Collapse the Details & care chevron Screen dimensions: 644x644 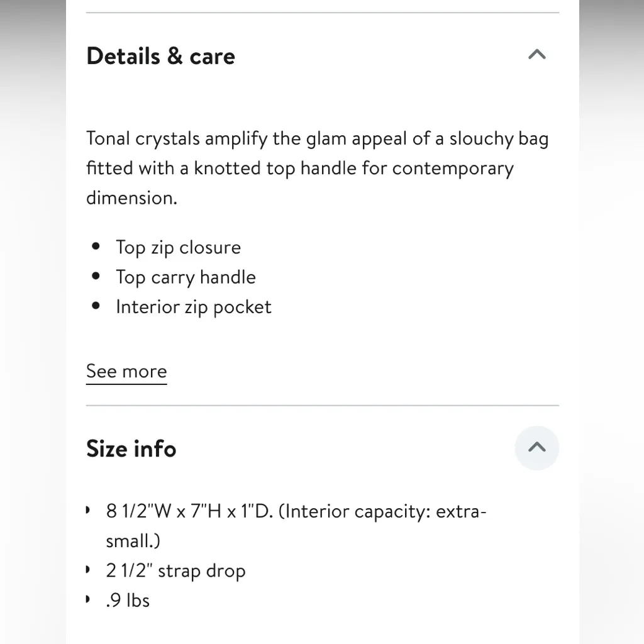[536, 55]
